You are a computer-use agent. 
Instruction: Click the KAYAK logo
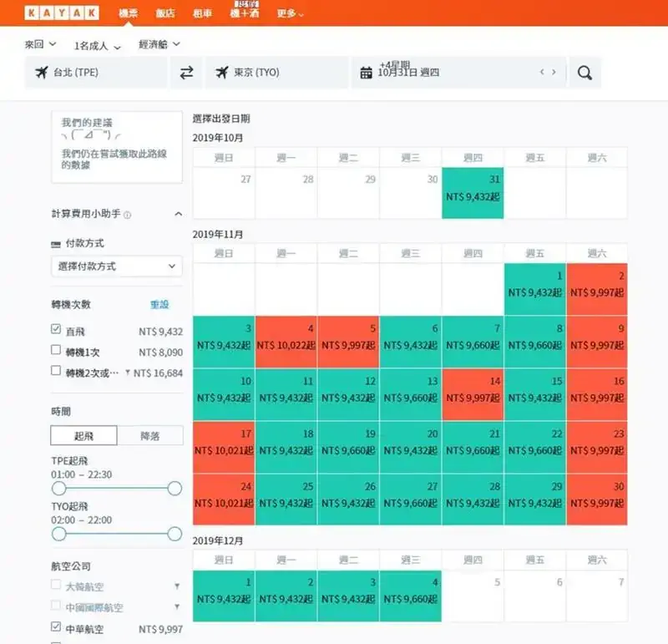click(x=62, y=13)
